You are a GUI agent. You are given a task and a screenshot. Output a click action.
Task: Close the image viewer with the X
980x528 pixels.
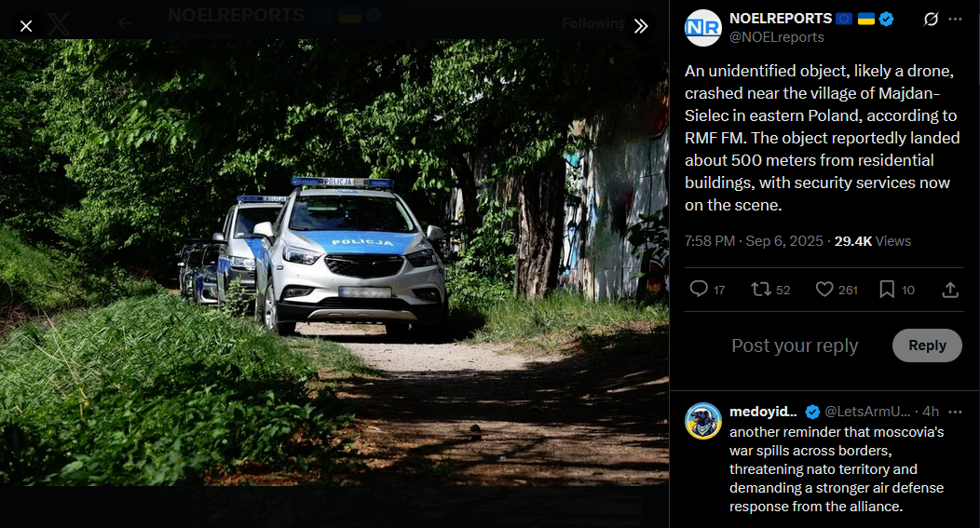(x=26, y=26)
